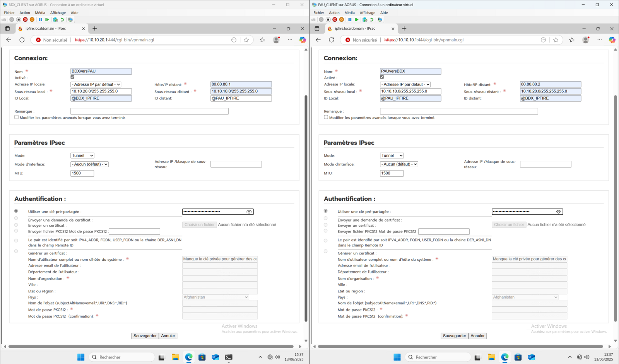Open Copilot in the PAU_CLIENT browser
This screenshot has width=619, height=364.
[612, 40]
